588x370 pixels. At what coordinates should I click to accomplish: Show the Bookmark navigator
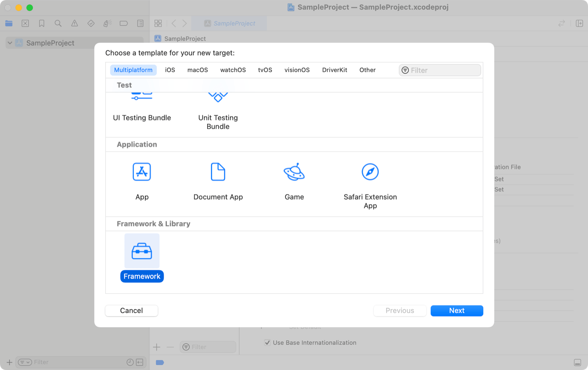pyautogui.click(x=42, y=24)
